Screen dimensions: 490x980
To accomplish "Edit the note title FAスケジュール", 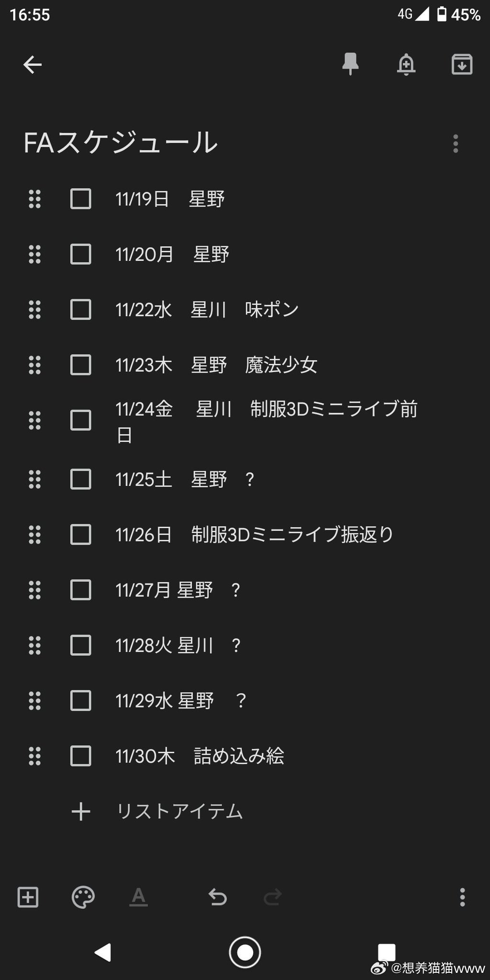I will 121,143.
